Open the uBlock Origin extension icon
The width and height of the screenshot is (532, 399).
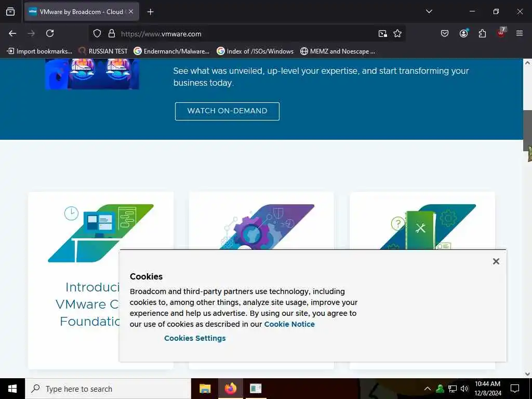[x=501, y=33]
